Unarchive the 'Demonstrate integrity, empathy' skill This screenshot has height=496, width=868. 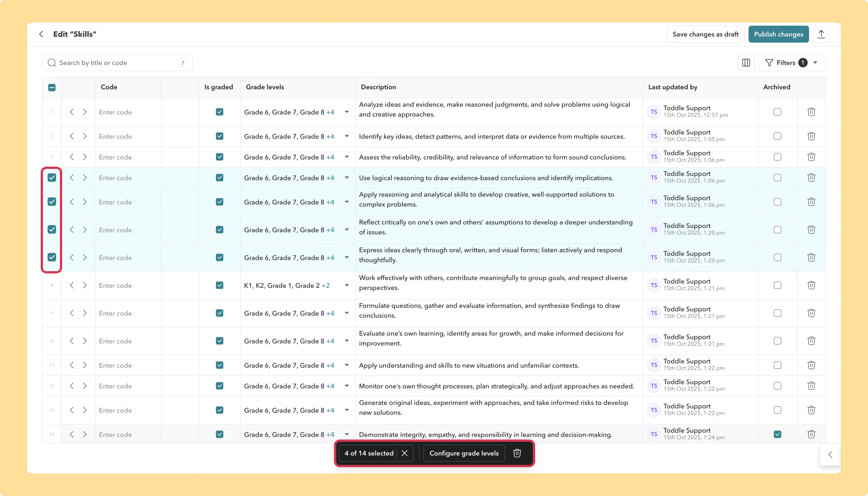(x=777, y=434)
